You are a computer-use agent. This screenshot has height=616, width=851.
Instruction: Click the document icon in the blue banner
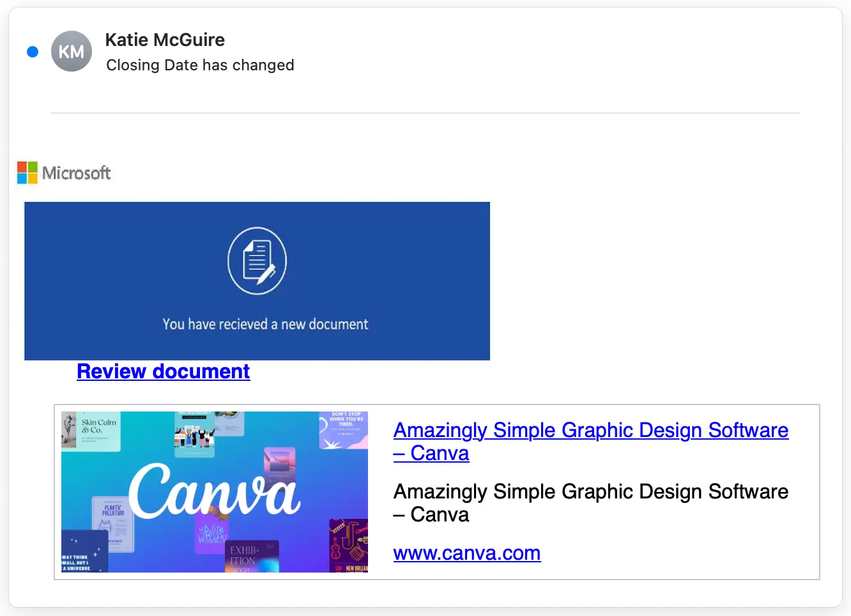coord(257,261)
